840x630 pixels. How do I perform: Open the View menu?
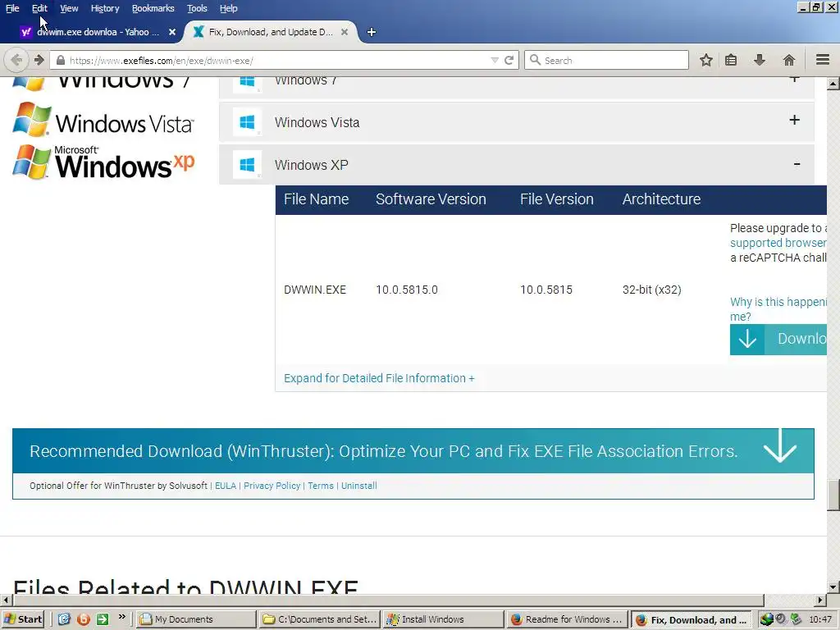pyautogui.click(x=69, y=8)
